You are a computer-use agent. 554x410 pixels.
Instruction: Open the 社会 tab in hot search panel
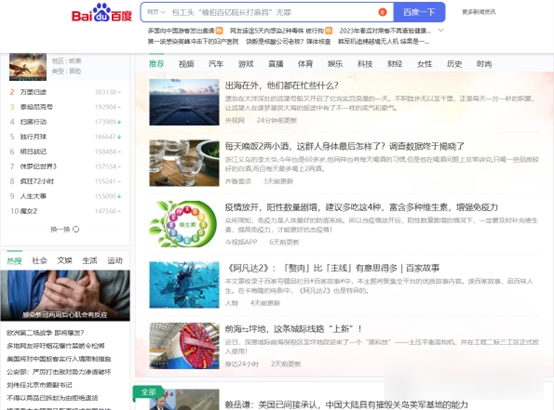click(39, 261)
